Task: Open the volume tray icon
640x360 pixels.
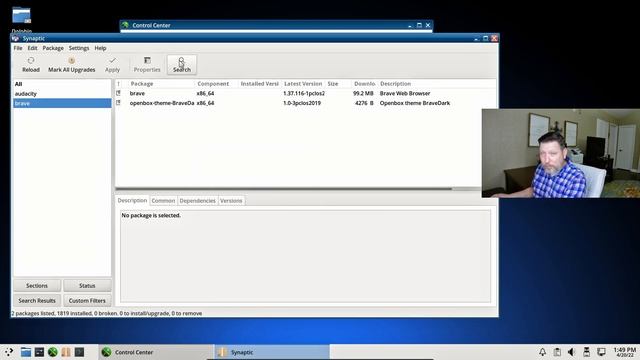Action: click(571, 352)
